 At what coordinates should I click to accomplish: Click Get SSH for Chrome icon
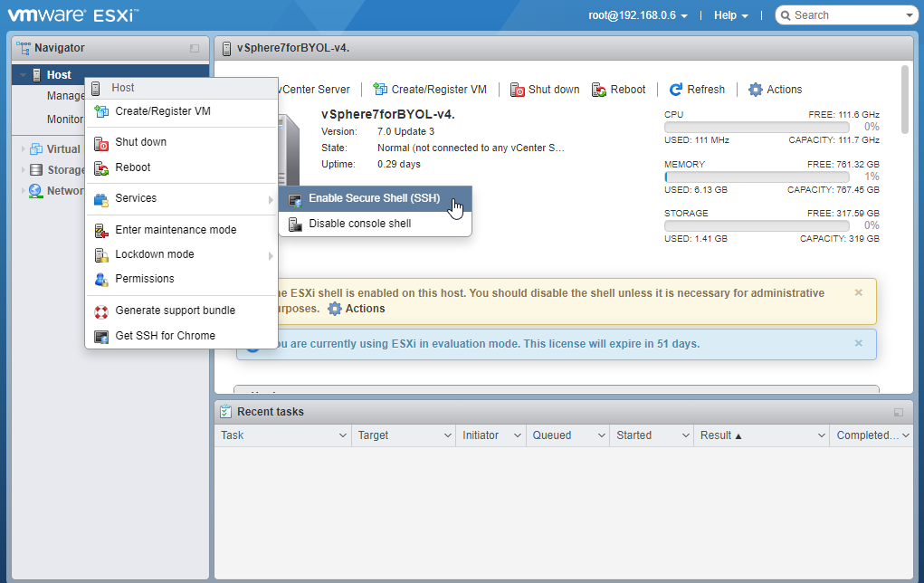click(101, 336)
